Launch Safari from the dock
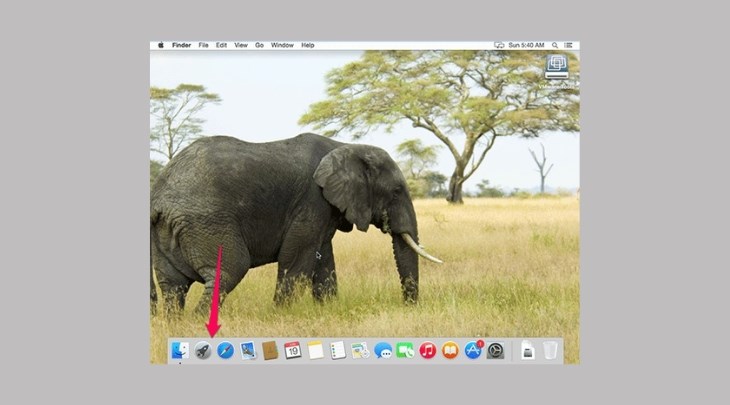 coord(225,351)
